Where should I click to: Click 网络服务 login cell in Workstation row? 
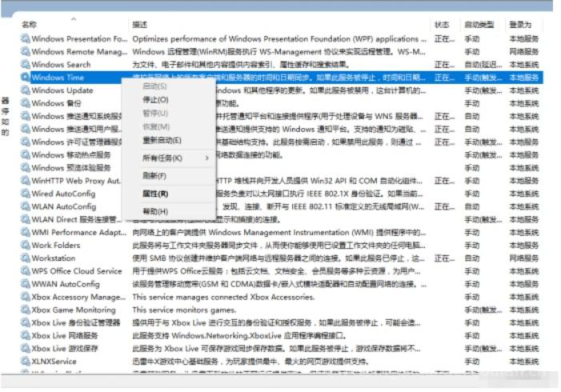[x=524, y=258]
